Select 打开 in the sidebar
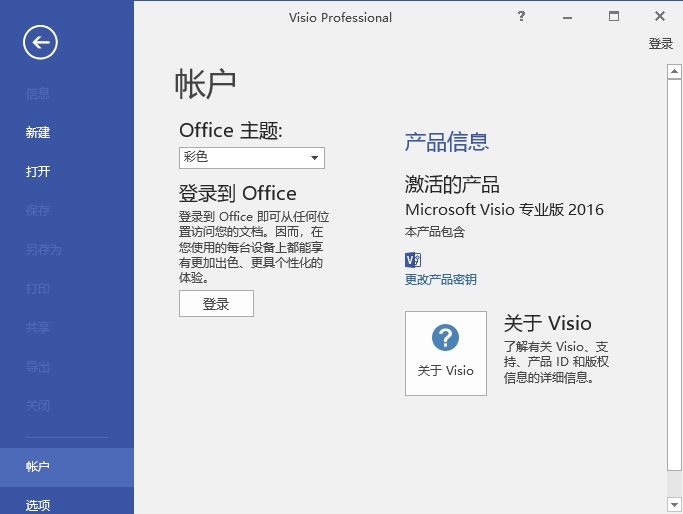The width and height of the screenshot is (683, 514). click(37, 171)
